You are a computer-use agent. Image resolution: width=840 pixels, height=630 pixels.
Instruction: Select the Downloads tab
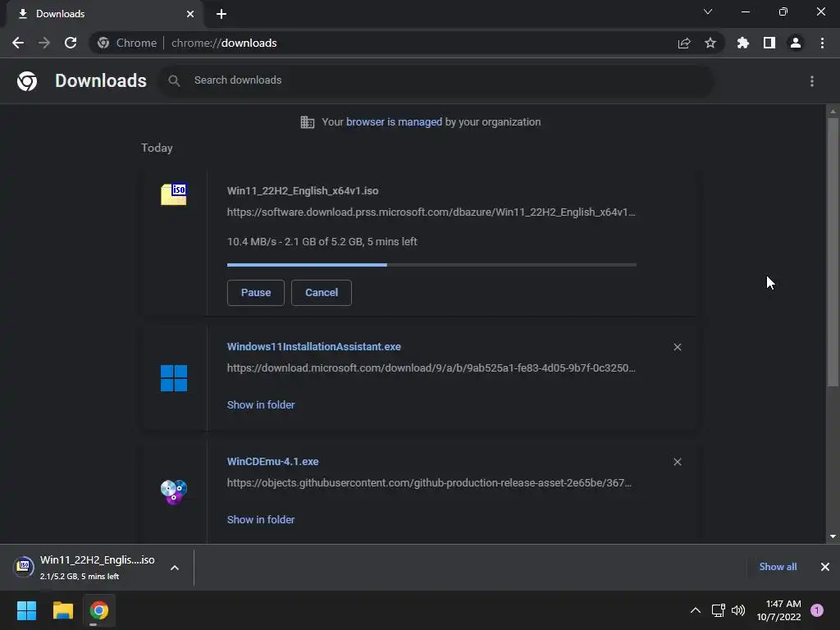pos(104,14)
